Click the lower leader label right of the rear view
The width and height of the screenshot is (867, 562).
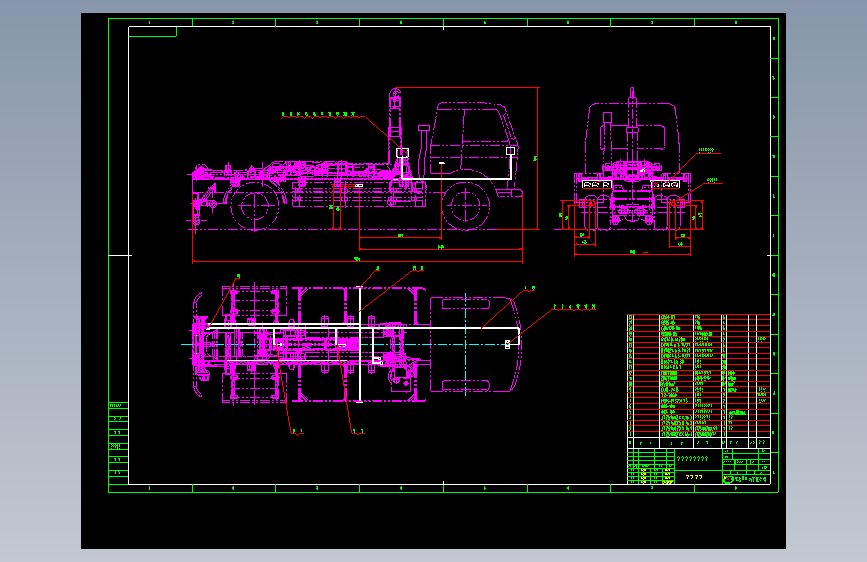point(712,180)
